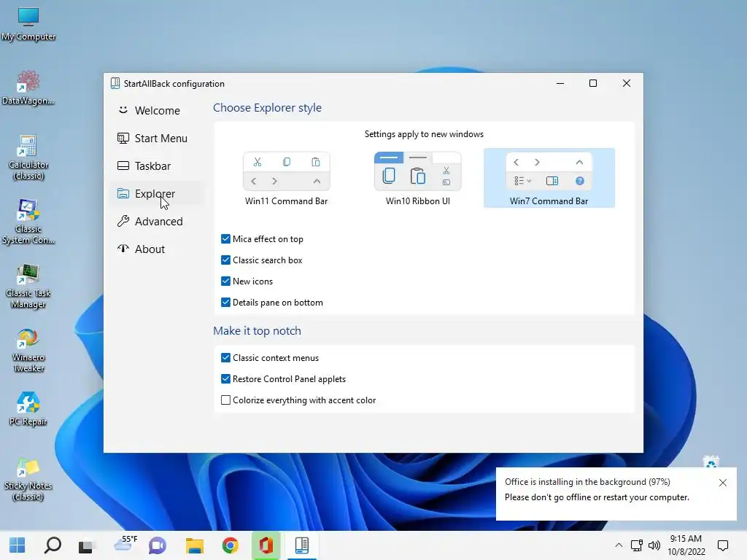
Task: Open the clock showing 9:15 AM
Action: (686, 545)
